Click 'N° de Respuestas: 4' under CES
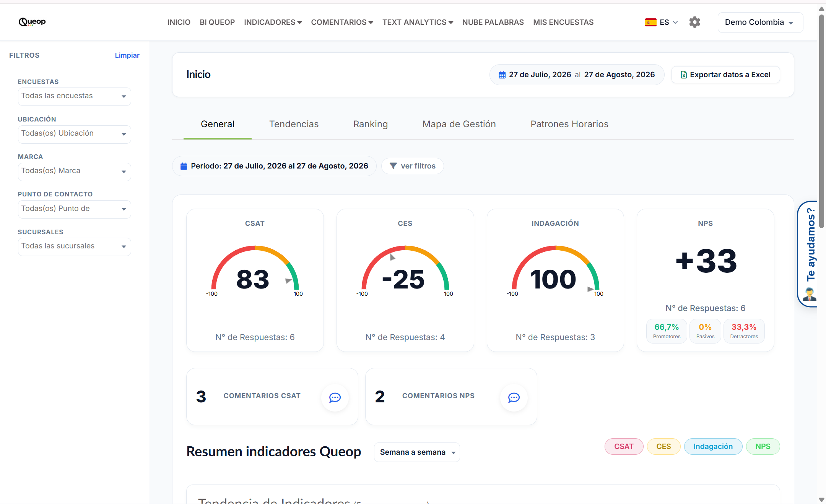This screenshot has width=826, height=504. 405,337
